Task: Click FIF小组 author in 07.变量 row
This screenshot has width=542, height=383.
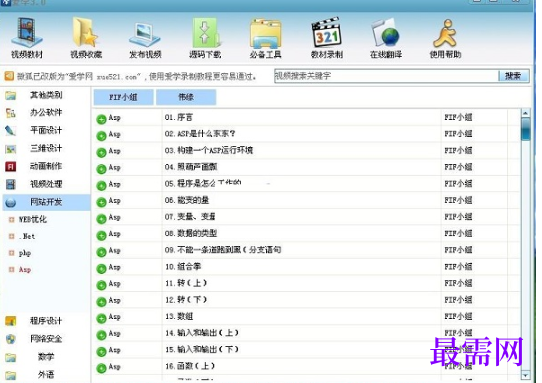Action: tap(458, 217)
